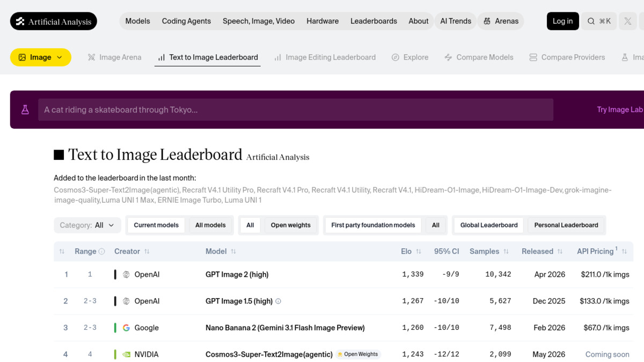Switch to Explore tab
The width and height of the screenshot is (644, 362).
410,57
